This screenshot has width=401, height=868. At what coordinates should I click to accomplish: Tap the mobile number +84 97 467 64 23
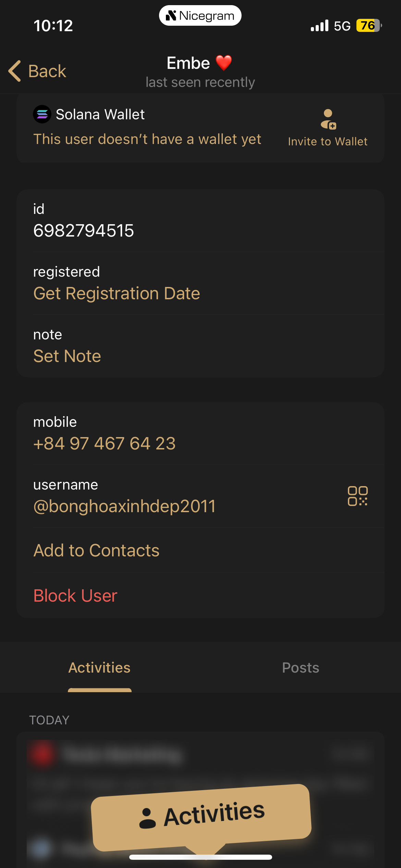pos(105,444)
